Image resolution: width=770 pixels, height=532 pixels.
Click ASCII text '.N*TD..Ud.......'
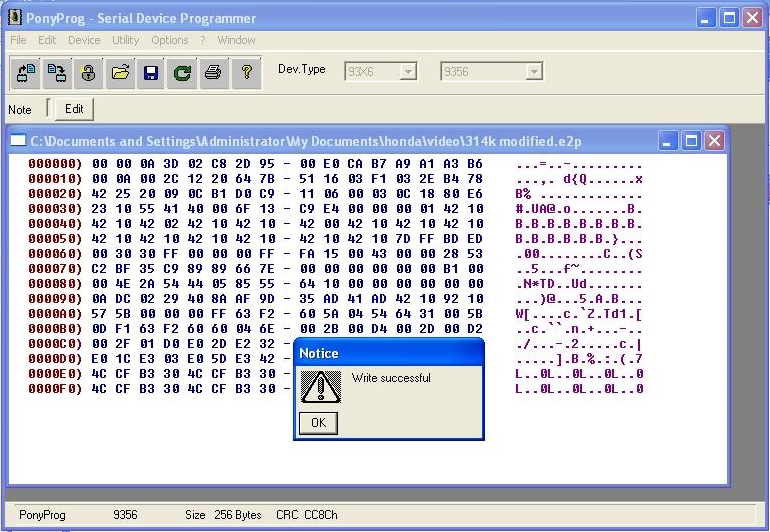[578, 284]
